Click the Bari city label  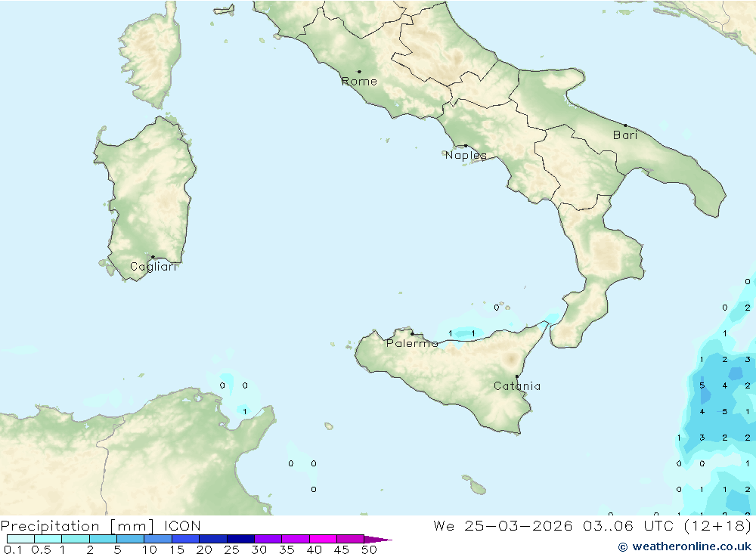click(625, 135)
